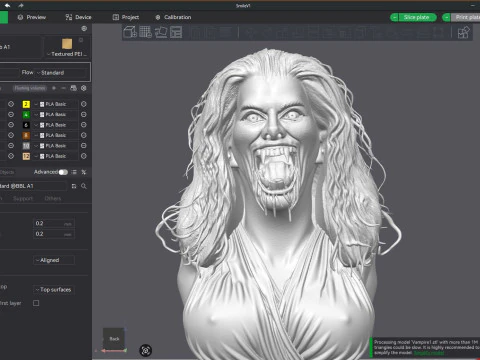
Task: Open the Flow Standard dropdown
Action: coord(62,73)
